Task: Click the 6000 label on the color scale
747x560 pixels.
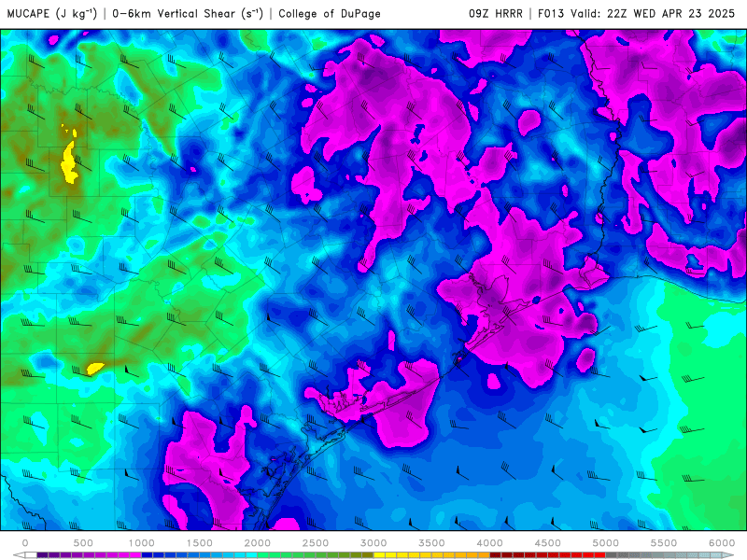Action: tap(722, 543)
